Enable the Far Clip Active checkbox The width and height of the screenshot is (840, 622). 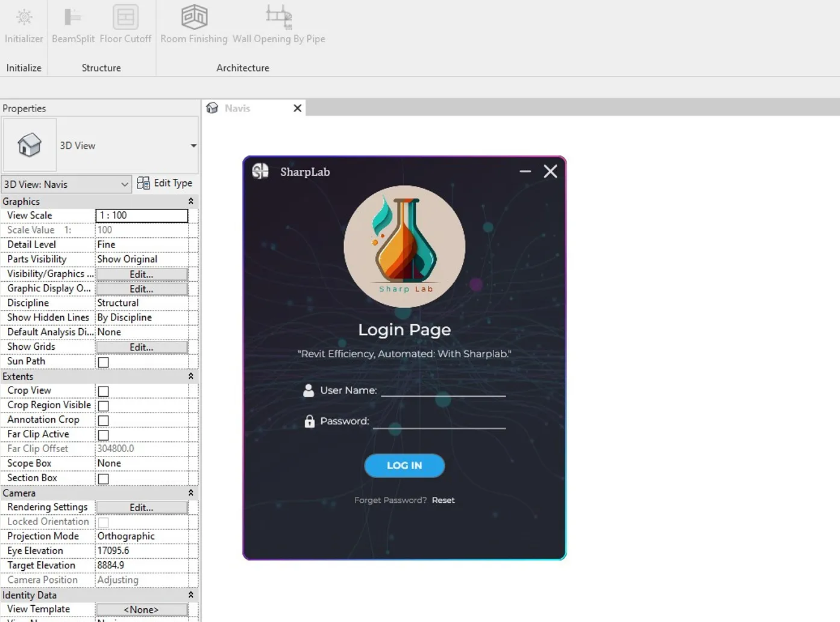(x=104, y=435)
